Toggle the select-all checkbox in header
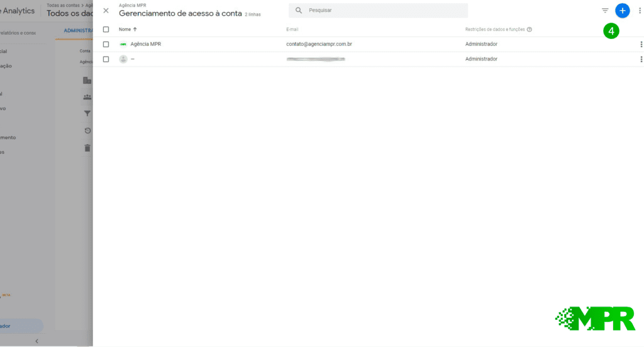Viewport: 644px width, 347px height. (x=106, y=29)
